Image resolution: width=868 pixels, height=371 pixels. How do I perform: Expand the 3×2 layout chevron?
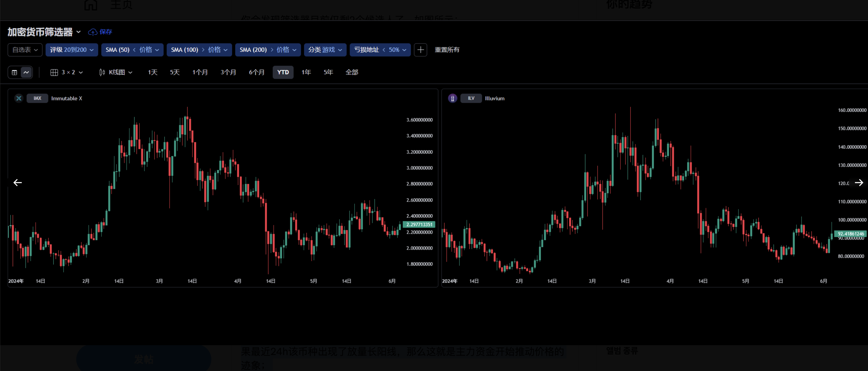(81, 73)
